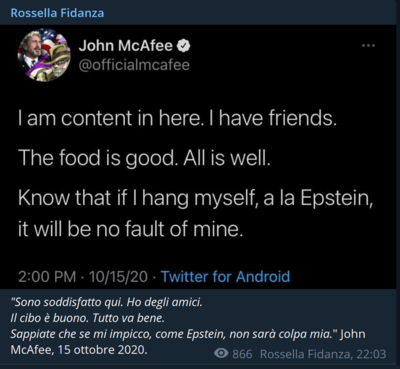Image resolution: width=400 pixels, height=369 pixels.
Task: Click the tweet line 'I am content in here'
Action: tap(177, 119)
